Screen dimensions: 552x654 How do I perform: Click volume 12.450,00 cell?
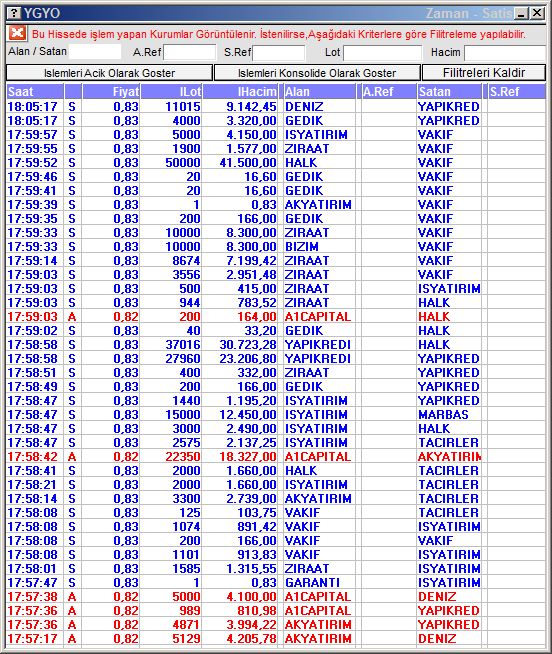pos(248,415)
